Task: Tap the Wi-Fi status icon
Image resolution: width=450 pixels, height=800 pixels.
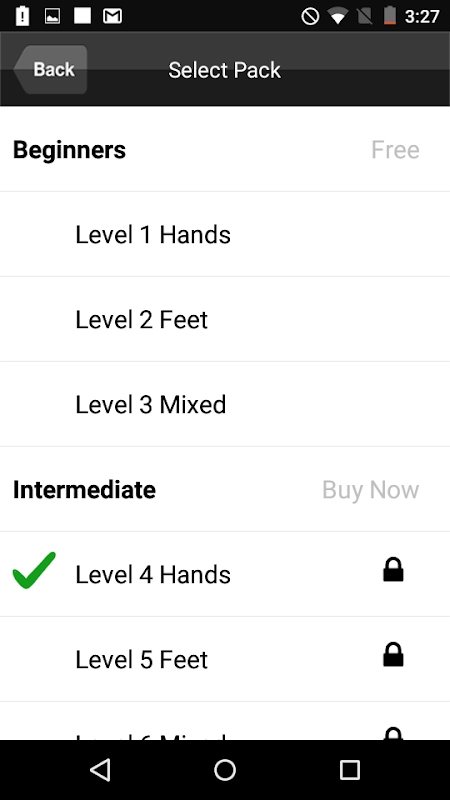Action: [337, 16]
